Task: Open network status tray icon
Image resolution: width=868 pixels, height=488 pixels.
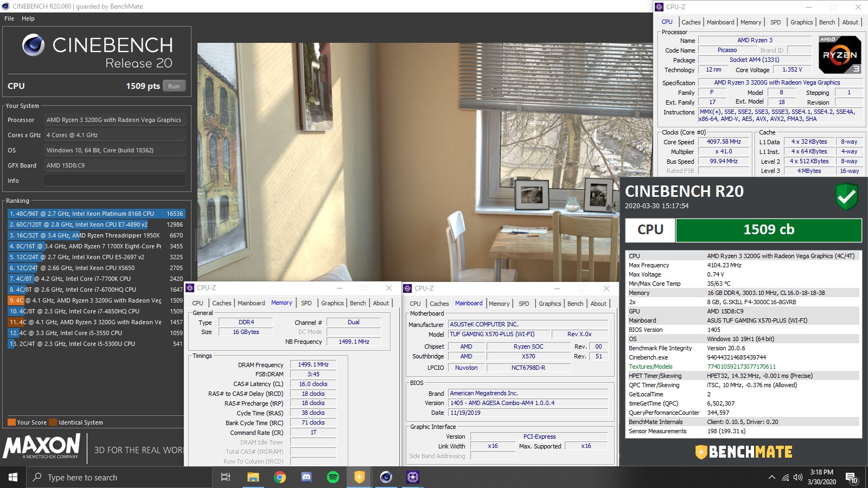Action: (x=785, y=477)
